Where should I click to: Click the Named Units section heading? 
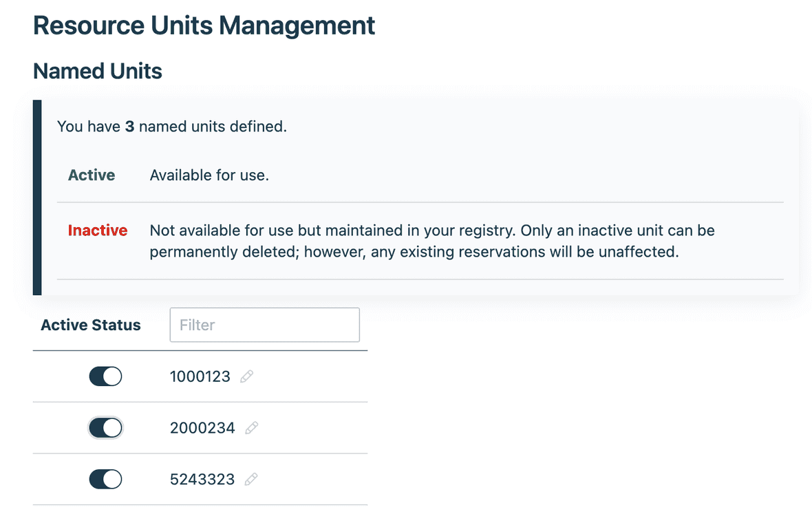pos(97,71)
